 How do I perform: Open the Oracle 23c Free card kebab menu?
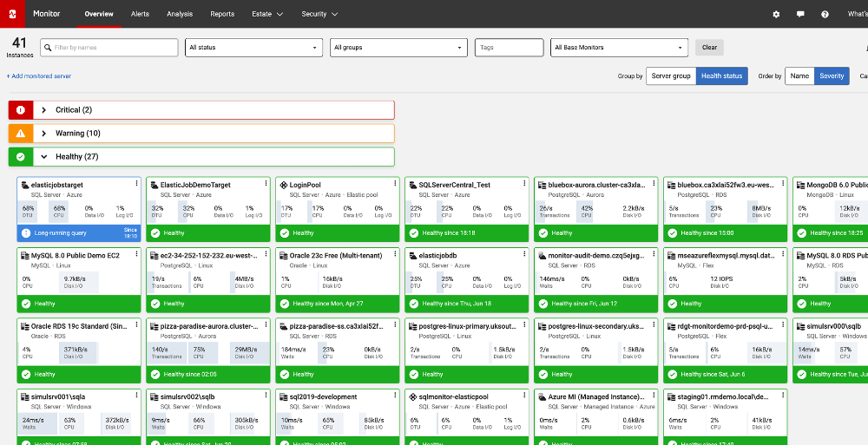[x=395, y=255]
